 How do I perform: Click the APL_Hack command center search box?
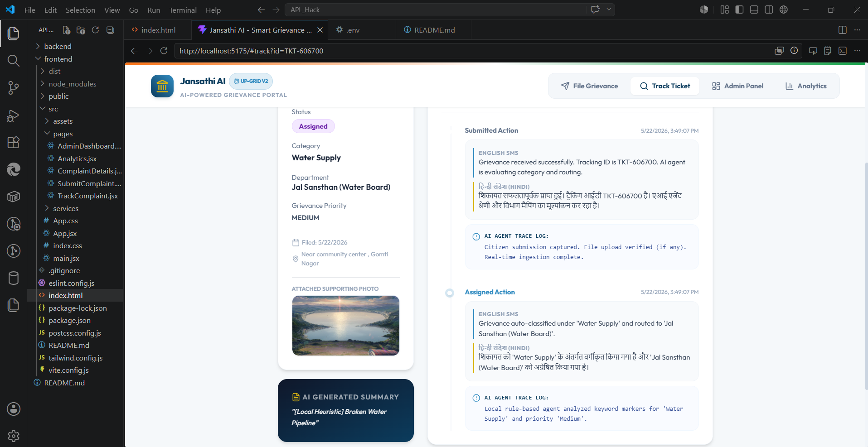[x=450, y=10]
